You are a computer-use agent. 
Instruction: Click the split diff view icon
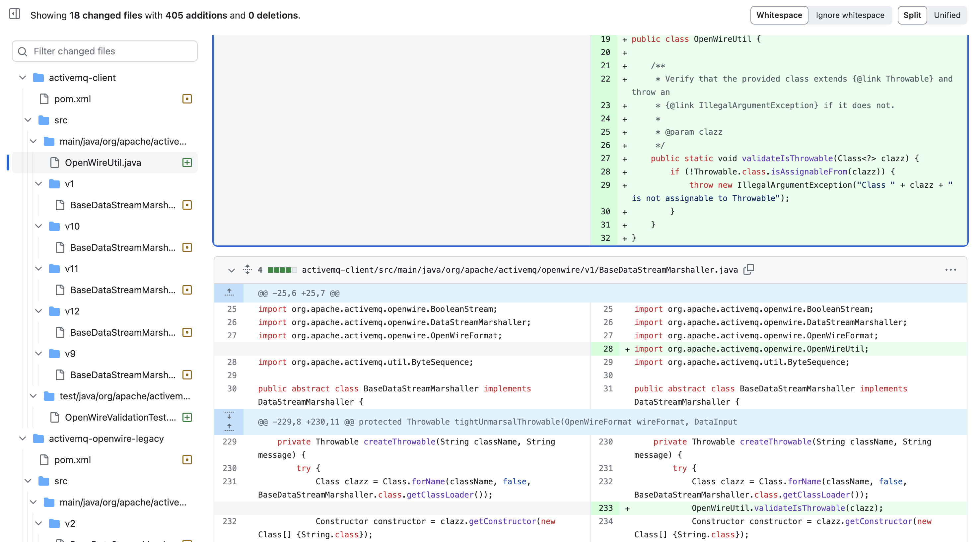click(x=913, y=15)
